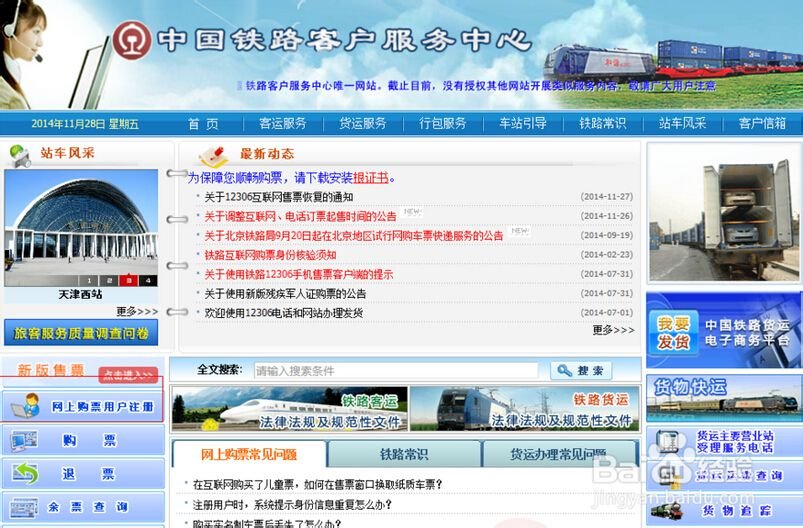Image resolution: width=803 pixels, height=528 pixels.
Task: Click the icon beside 余票查询
Action: pos(24,507)
